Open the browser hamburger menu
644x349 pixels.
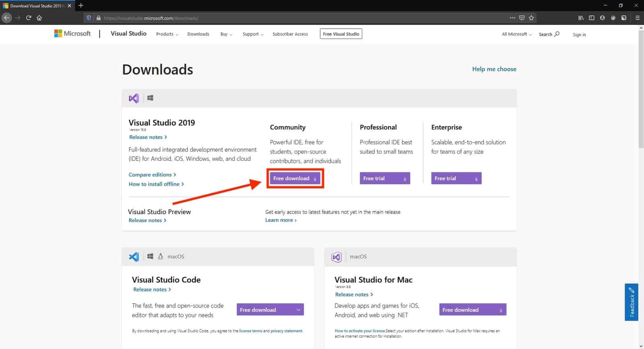coord(637,18)
